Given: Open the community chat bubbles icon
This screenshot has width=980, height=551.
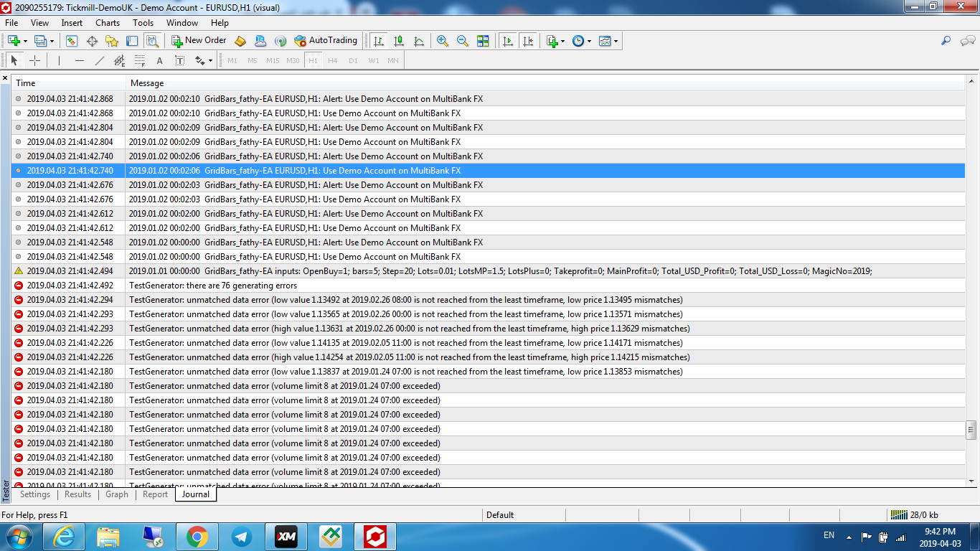Looking at the screenshot, I should [967, 41].
